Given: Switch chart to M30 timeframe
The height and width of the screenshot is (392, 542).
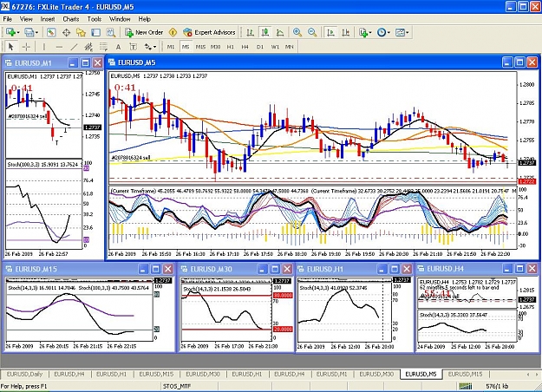Looking at the screenshot, I should (x=215, y=47).
